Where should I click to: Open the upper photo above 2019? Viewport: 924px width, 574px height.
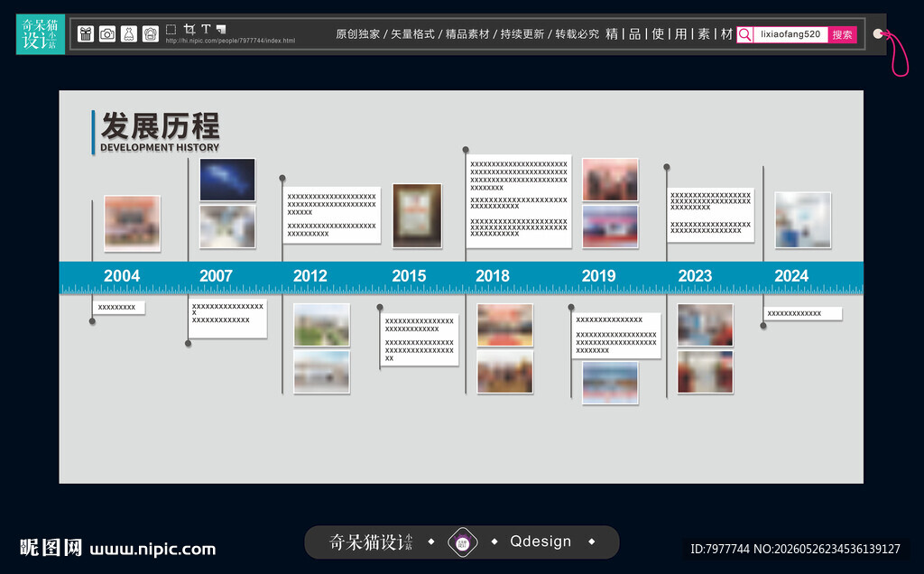[610, 180]
